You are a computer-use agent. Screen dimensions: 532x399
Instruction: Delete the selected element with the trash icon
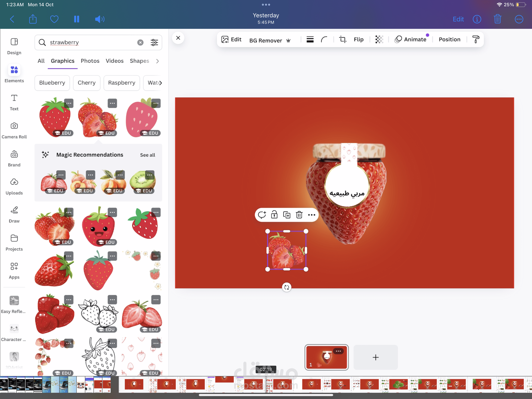(299, 215)
